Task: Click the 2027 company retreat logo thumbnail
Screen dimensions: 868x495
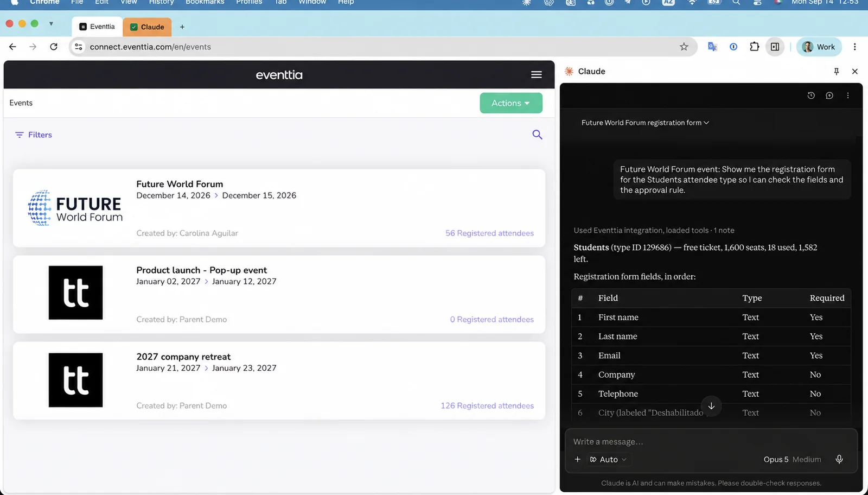Action: tap(75, 380)
